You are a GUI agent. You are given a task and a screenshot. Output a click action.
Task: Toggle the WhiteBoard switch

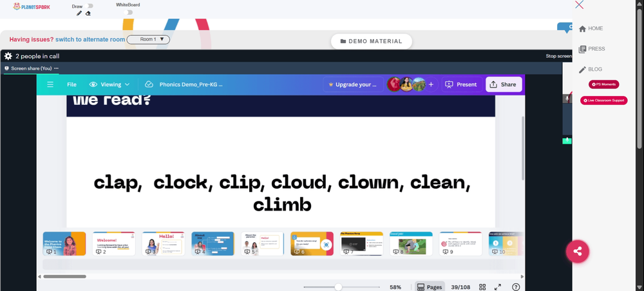[x=129, y=12]
